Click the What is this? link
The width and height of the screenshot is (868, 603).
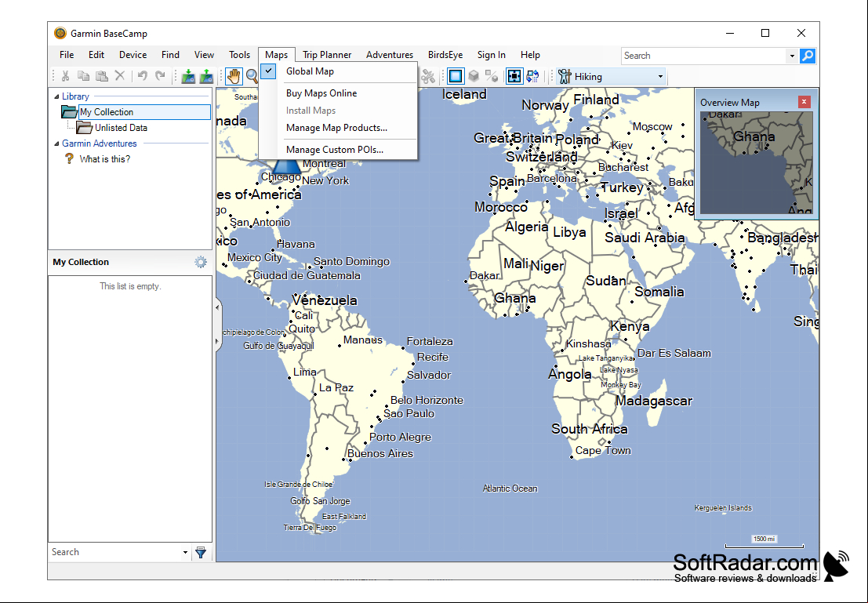click(x=104, y=159)
